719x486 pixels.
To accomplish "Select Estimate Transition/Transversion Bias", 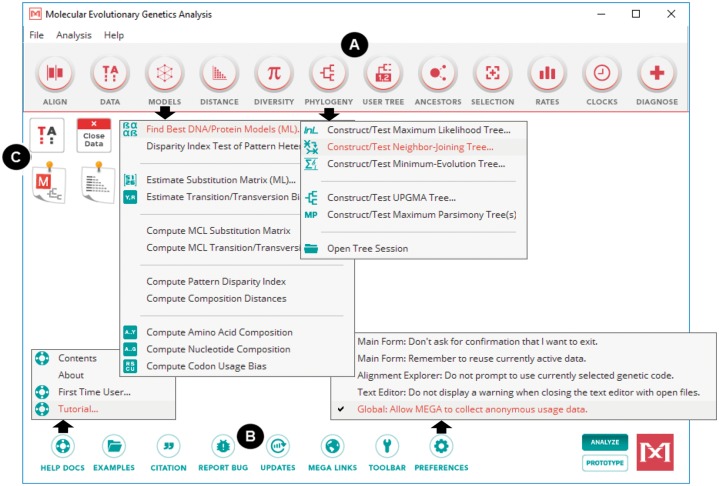I will pos(210,197).
